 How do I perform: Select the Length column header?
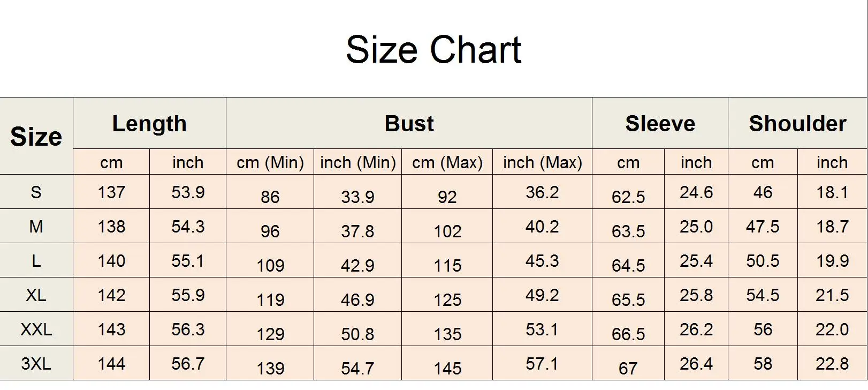(149, 124)
